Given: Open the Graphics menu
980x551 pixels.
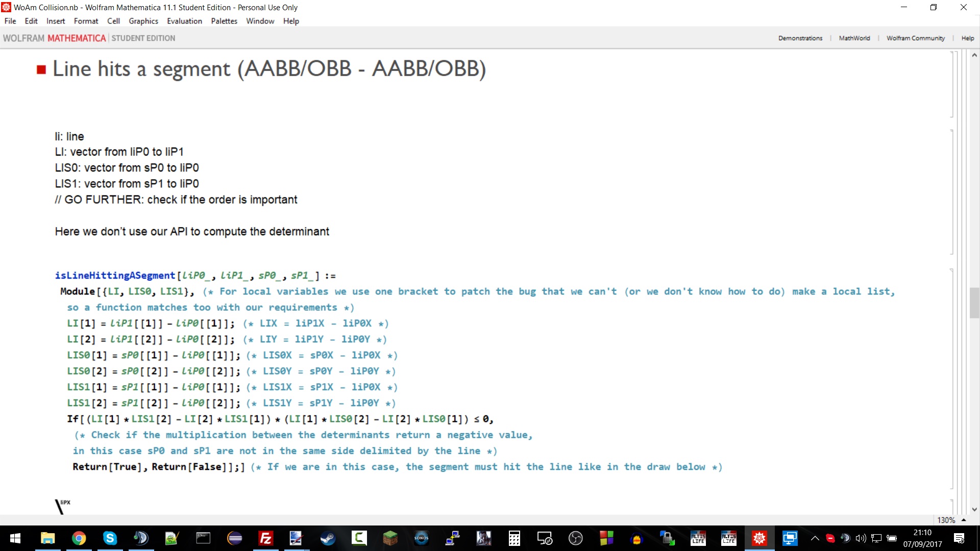Looking at the screenshot, I should (143, 21).
